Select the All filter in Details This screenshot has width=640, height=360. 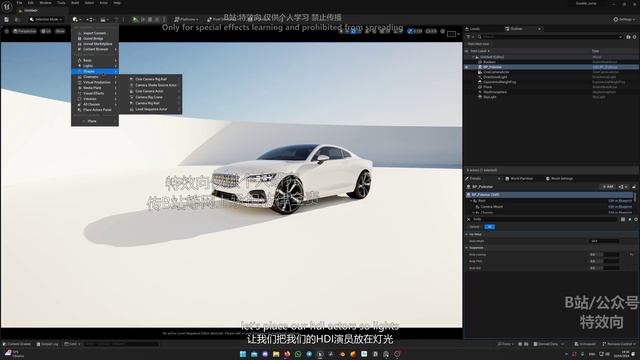click(x=489, y=227)
